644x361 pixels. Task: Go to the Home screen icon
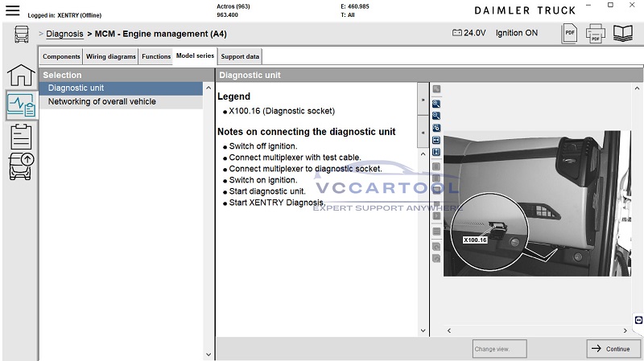point(21,76)
